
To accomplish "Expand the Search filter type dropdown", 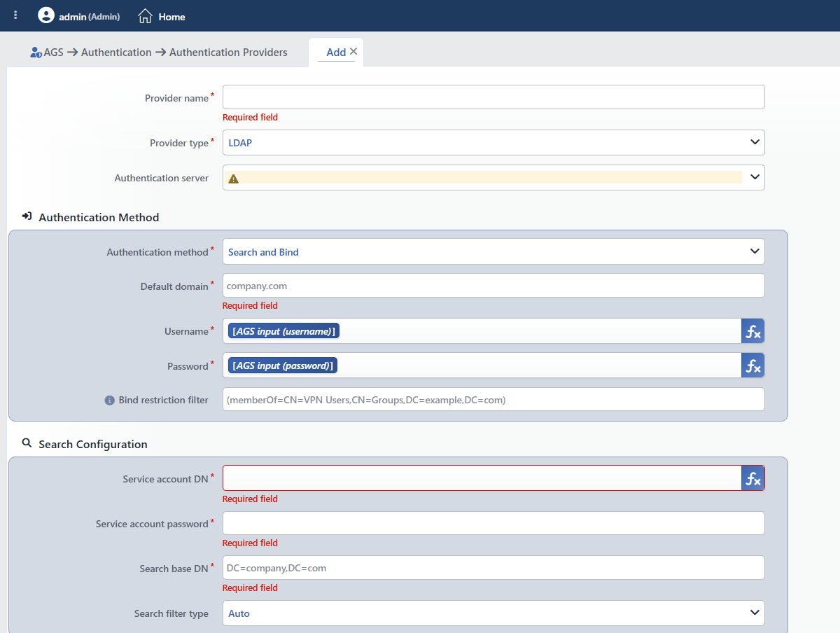I will (x=493, y=613).
